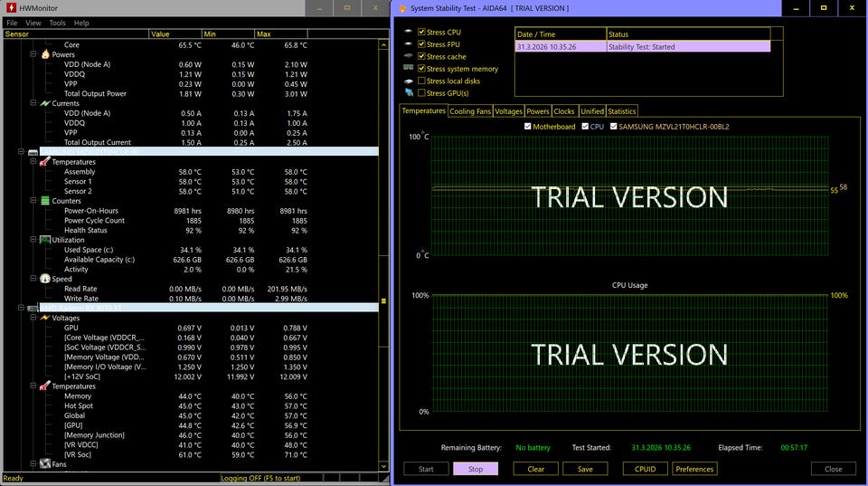Image resolution: width=868 pixels, height=486 pixels.
Task: Click the HWMonitor vertical scrollbar down arrow
Action: [x=384, y=468]
